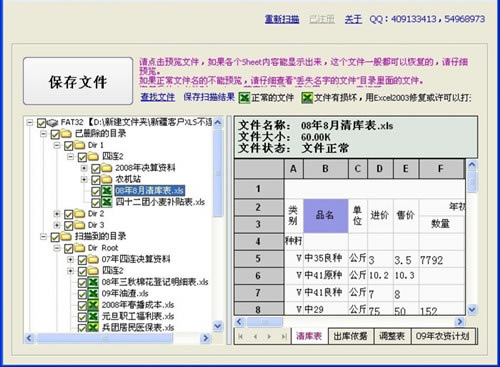Expand the Dir 2 node
The height and width of the screenshot is (367, 500).
point(57,214)
